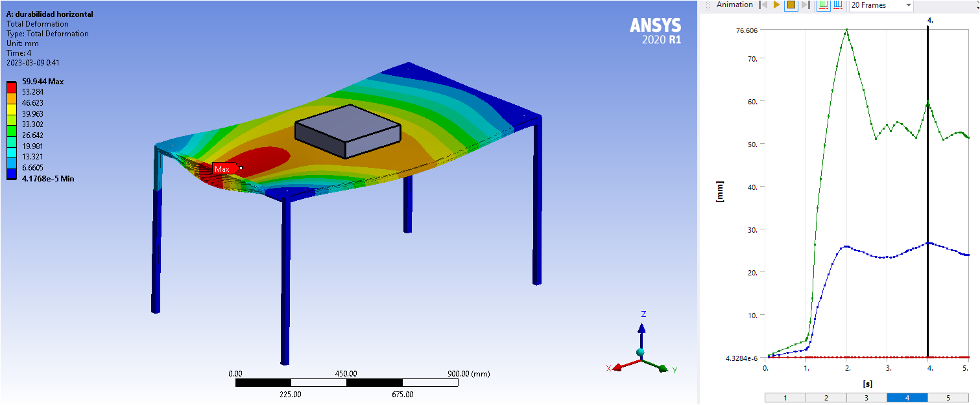Click the dark blue minimum legend swatch
This screenshot has width=980, height=405.
pyautogui.click(x=12, y=173)
